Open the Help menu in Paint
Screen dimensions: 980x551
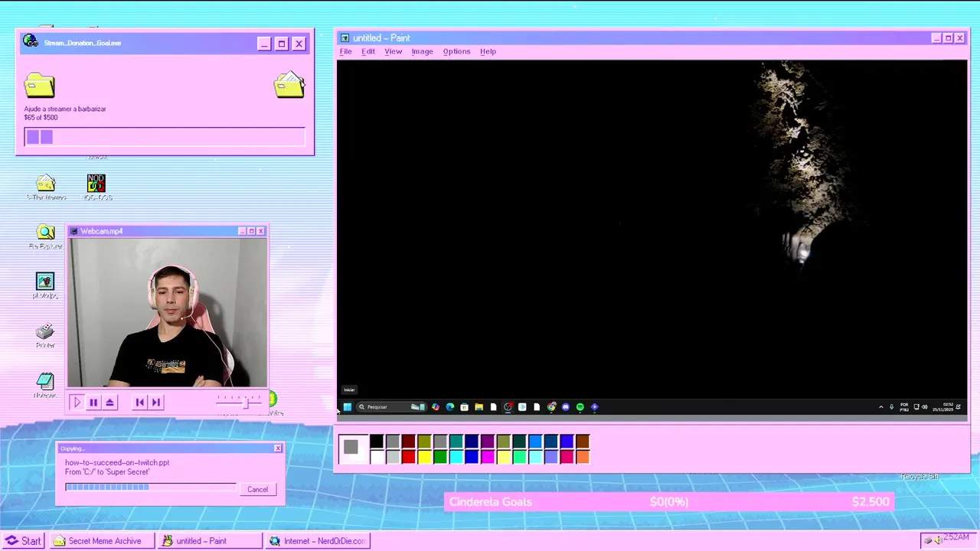tap(488, 51)
